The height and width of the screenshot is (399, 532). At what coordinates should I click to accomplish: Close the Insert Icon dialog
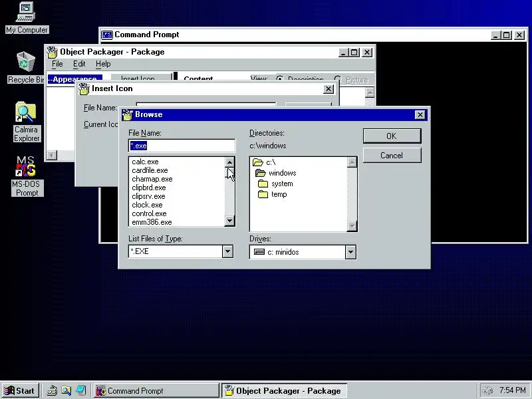pyautogui.click(x=328, y=89)
